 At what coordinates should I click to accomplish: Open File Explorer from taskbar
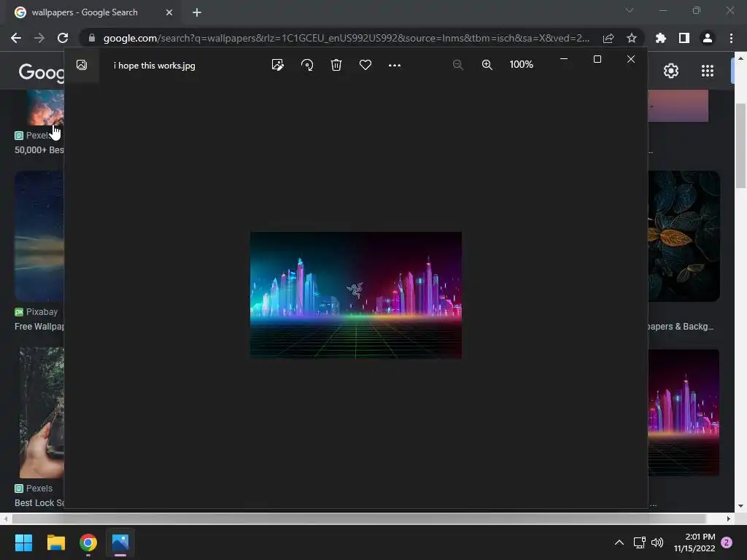[55, 542]
